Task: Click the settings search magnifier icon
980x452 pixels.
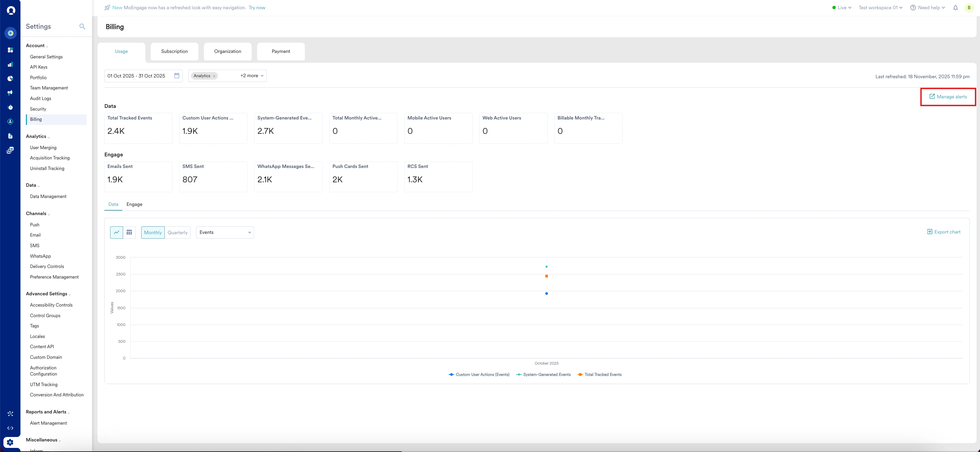Action: pyautogui.click(x=82, y=26)
